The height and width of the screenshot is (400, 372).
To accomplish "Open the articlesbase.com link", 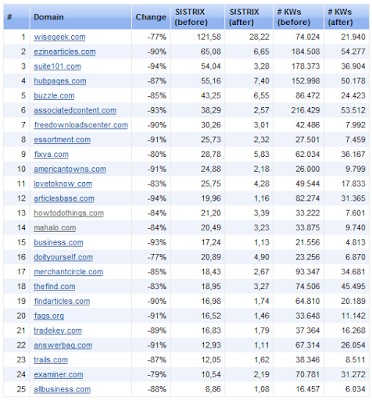I will click(x=64, y=198).
